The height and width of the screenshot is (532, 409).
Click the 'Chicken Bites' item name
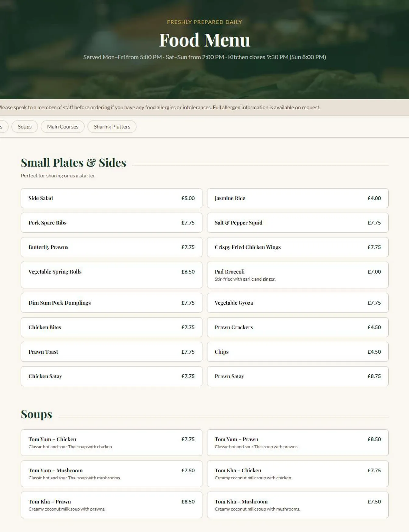(x=45, y=327)
